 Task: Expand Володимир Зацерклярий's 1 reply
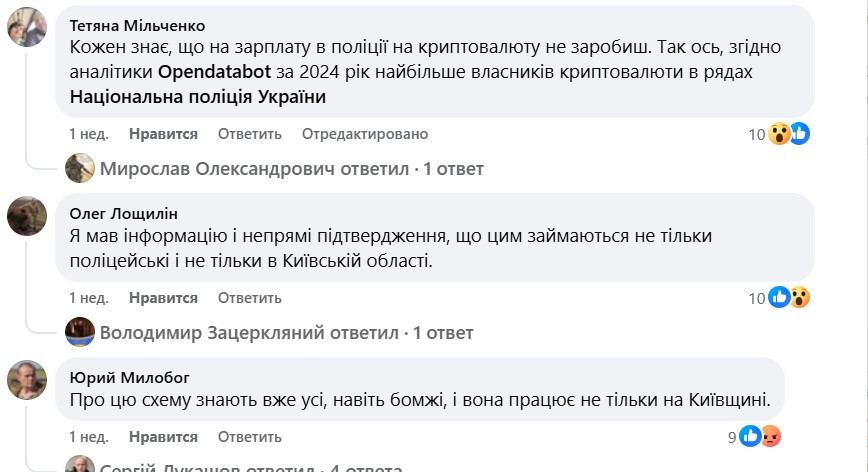[x=287, y=332]
